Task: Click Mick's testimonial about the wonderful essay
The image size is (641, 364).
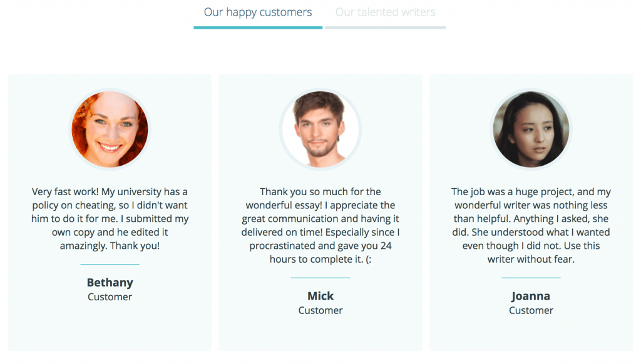Action: coord(320,225)
